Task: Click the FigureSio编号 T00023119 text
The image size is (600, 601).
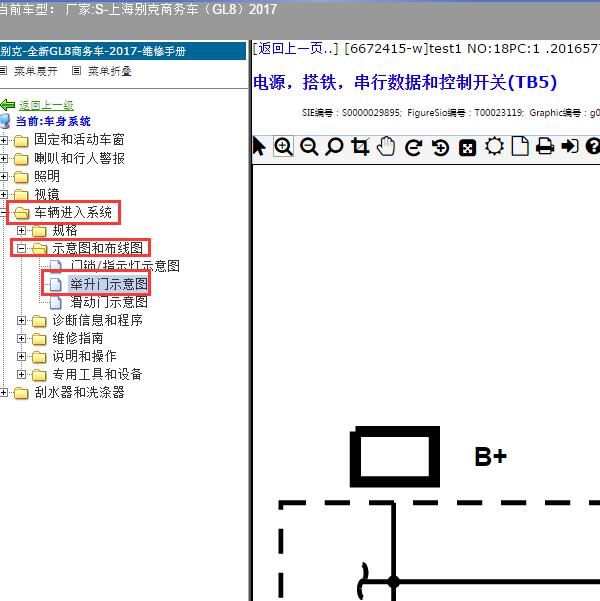Action: click(465, 113)
